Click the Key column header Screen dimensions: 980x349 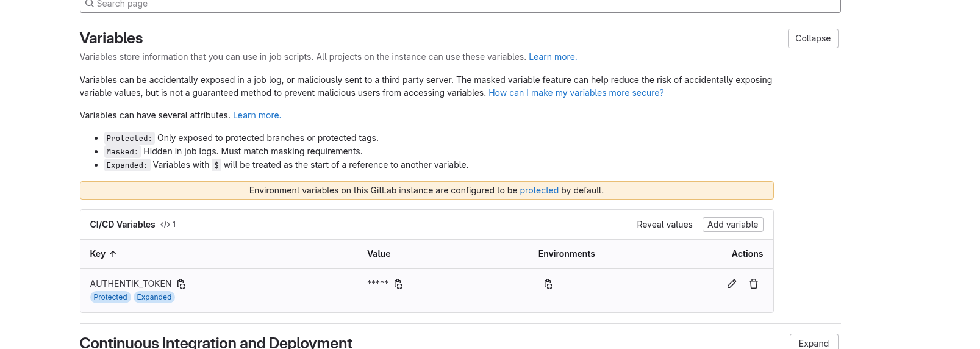coord(98,254)
